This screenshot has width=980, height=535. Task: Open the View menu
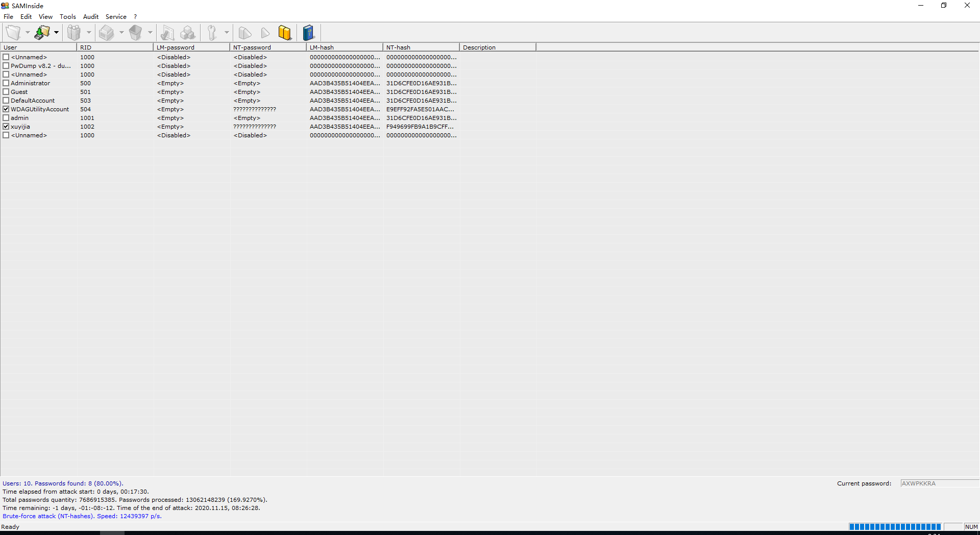pos(46,17)
